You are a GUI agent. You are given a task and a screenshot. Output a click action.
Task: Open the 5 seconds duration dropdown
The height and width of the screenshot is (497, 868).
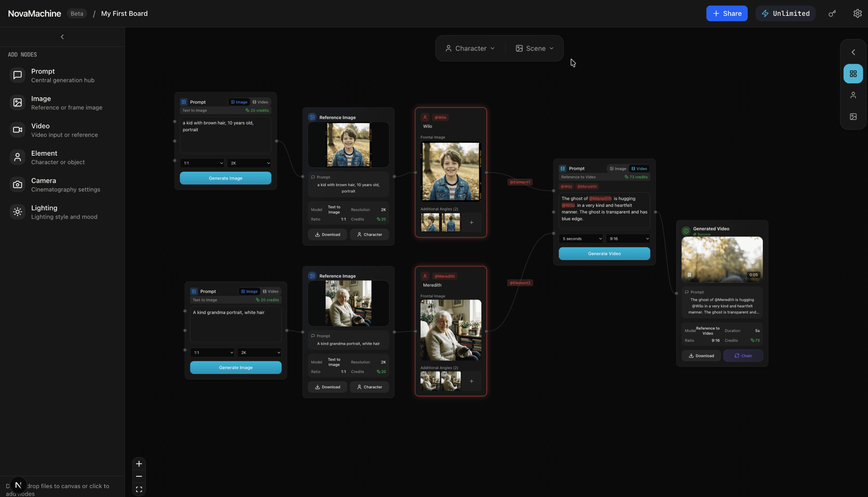click(x=581, y=239)
